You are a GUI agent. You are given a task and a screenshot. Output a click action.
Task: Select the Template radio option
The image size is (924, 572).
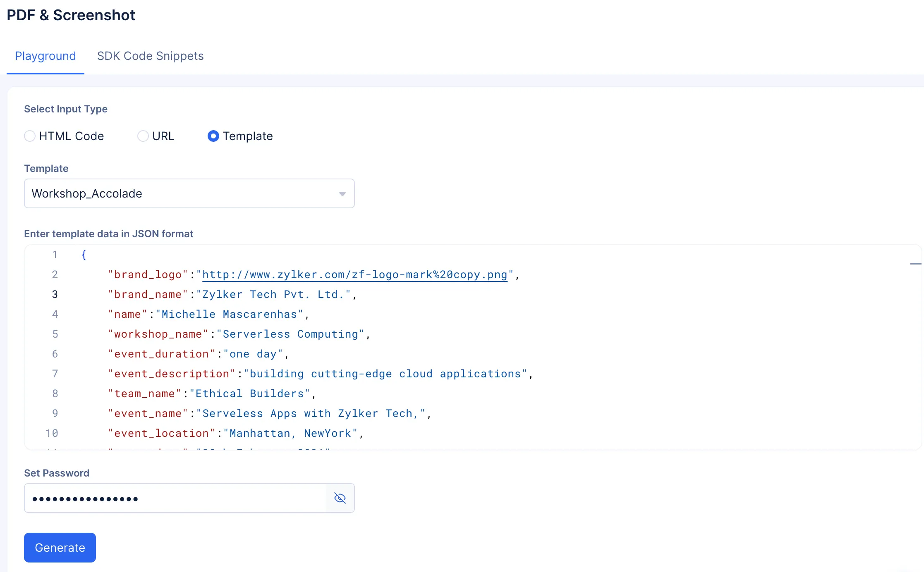213,136
